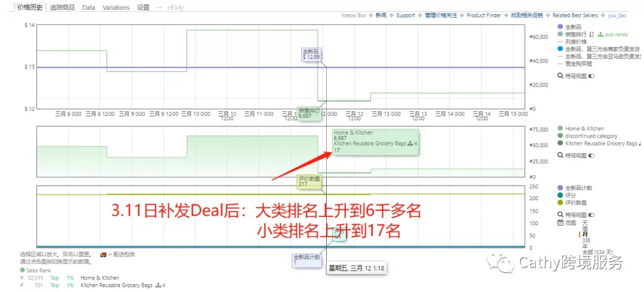Toggle the Home & Kitchen legend dot
The image size is (644, 292).
(560, 129)
